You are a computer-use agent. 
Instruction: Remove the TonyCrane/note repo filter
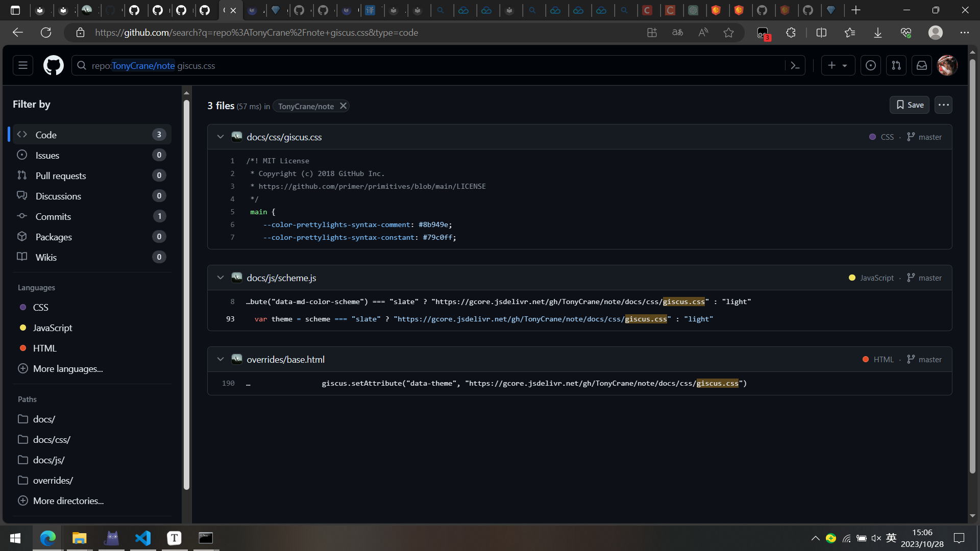click(344, 106)
